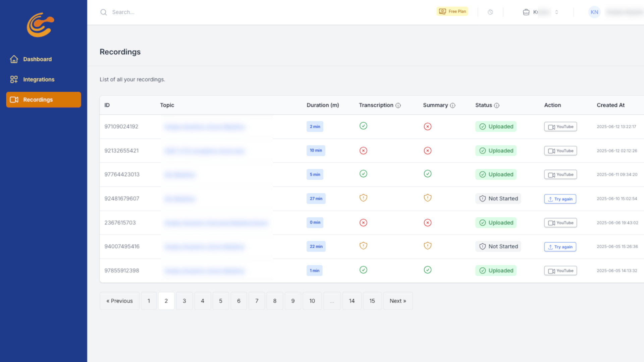Click summary failed icon for 92132655421
The width and height of the screenshot is (644, 362).
tap(428, 150)
